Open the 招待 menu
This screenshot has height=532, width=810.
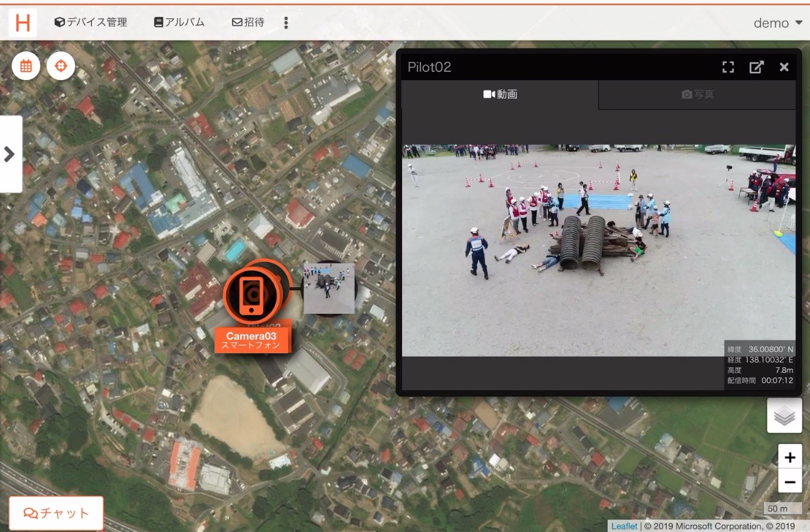pos(248,22)
